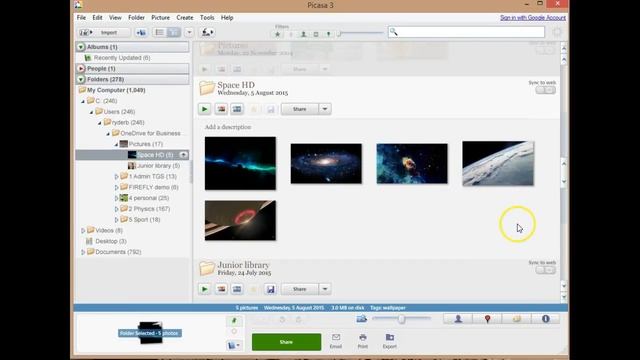The image size is (640, 360).
Task: Open the File menu
Action: [81, 18]
